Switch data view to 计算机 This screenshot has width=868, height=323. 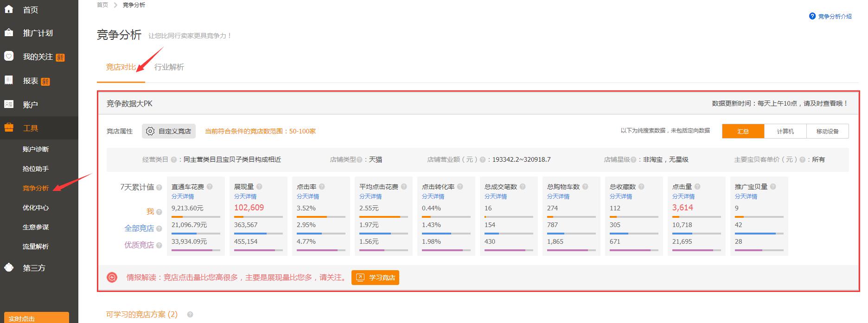(x=785, y=131)
